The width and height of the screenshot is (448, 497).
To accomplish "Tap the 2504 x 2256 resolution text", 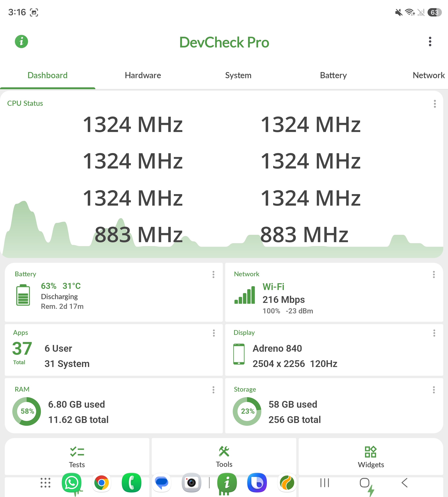I will click(x=279, y=364).
